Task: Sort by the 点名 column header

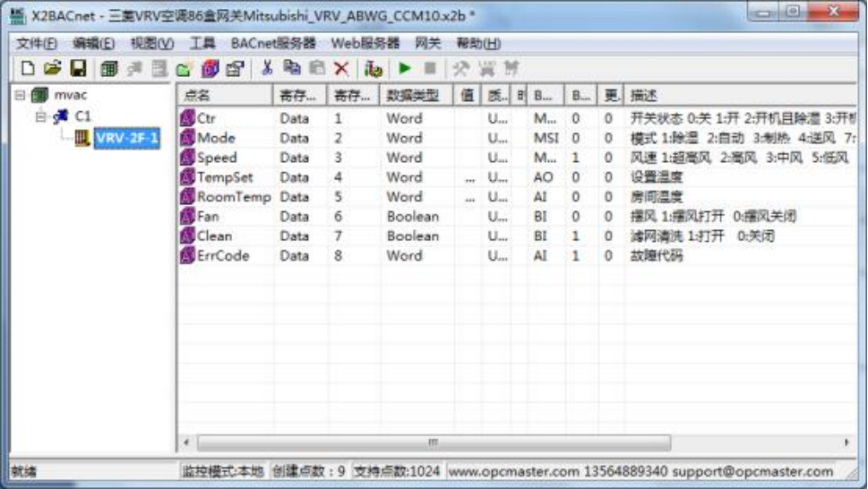Action: click(225, 95)
